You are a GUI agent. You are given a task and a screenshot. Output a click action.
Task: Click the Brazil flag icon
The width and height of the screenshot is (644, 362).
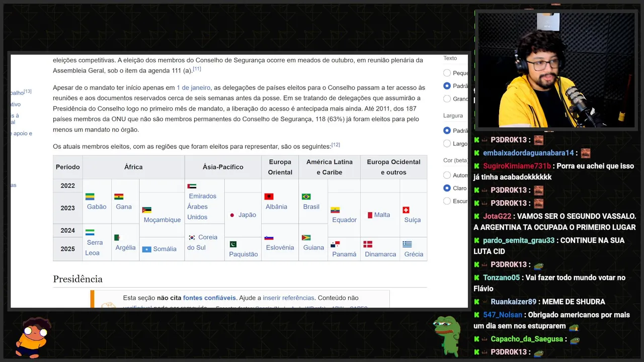click(x=306, y=197)
